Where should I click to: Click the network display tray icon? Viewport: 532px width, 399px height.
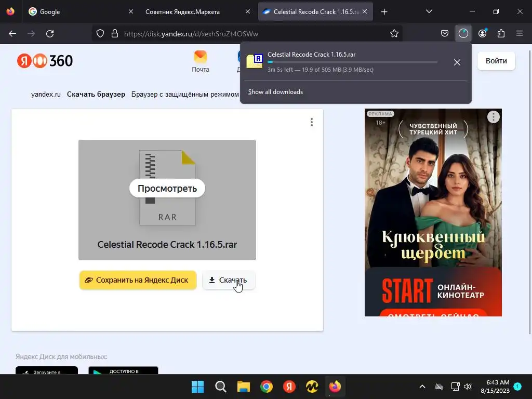pyautogui.click(x=455, y=387)
